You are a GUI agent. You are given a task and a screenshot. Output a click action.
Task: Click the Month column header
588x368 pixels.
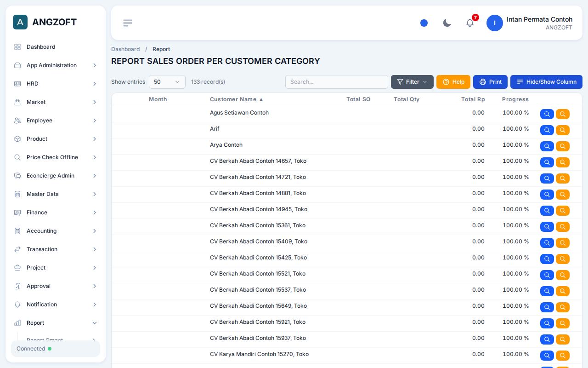pyautogui.click(x=158, y=99)
